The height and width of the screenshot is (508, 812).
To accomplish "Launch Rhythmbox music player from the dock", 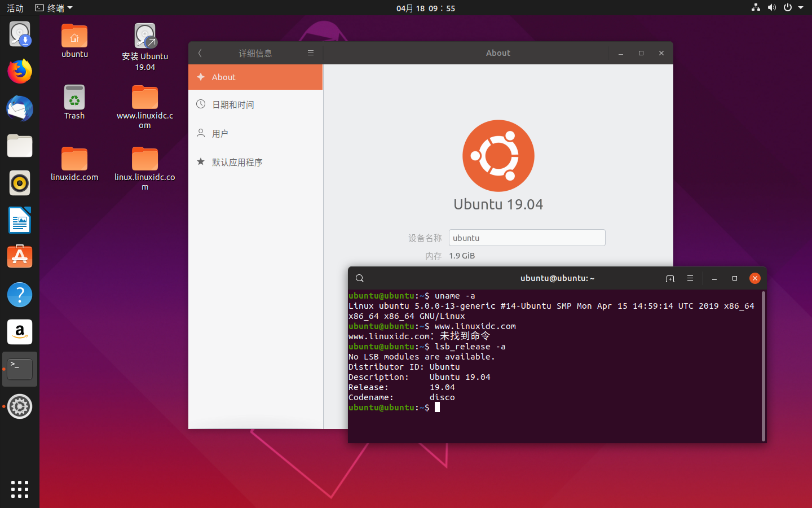I will [x=20, y=183].
